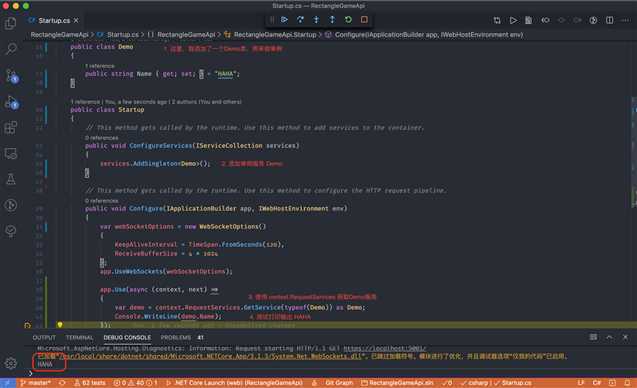
Task: Restart the debug session
Action: pos(348,20)
